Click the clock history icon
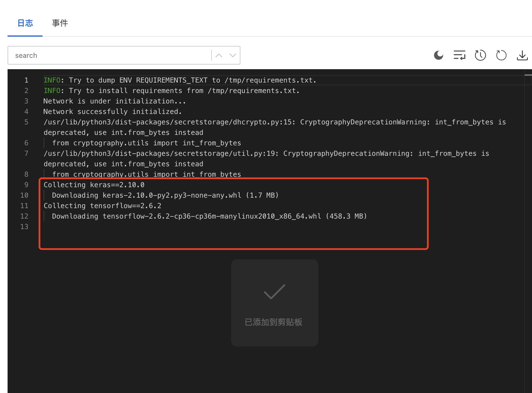 click(480, 55)
